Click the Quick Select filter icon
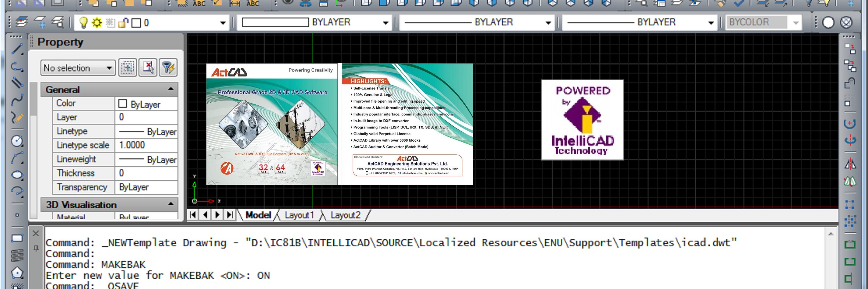This screenshot has height=289, width=868. (168, 68)
